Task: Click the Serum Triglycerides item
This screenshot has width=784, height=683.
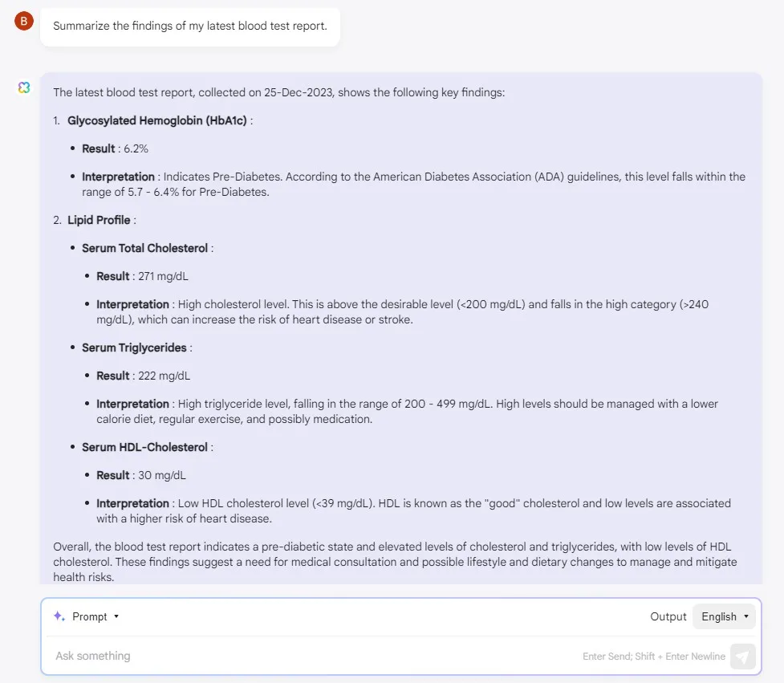Action: (134, 348)
